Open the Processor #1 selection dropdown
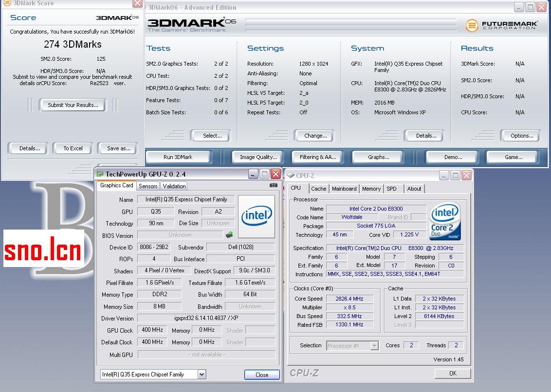The image size is (551, 392). (x=375, y=346)
